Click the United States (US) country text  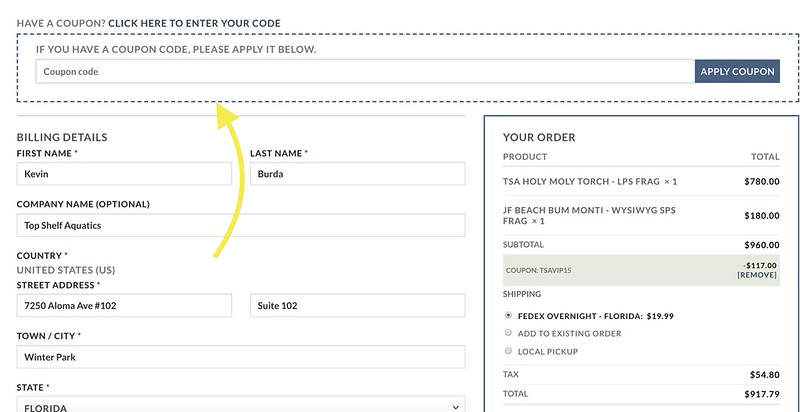tap(66, 270)
